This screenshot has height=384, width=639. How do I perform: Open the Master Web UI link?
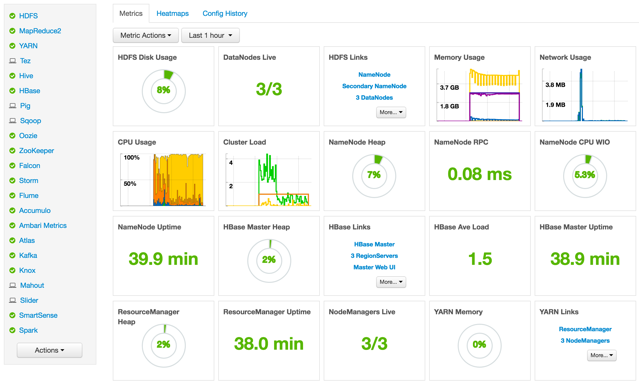[x=374, y=267]
